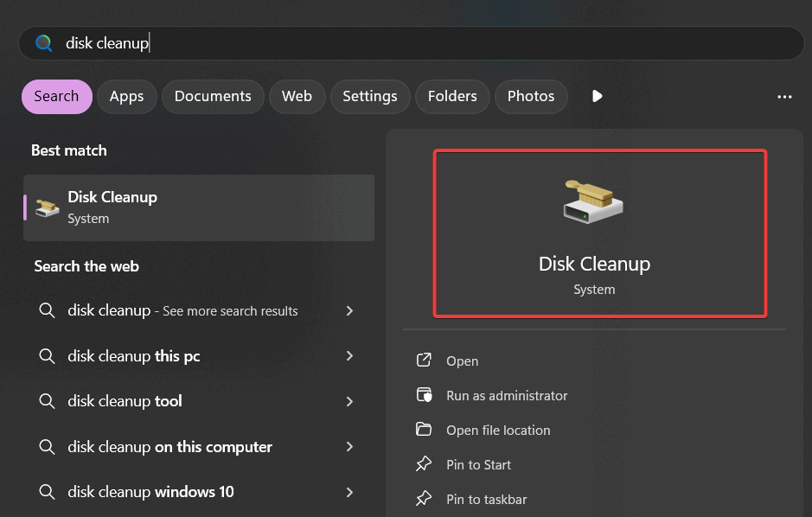Select the Settings filter tab
This screenshot has width=812, height=517.
369,97
